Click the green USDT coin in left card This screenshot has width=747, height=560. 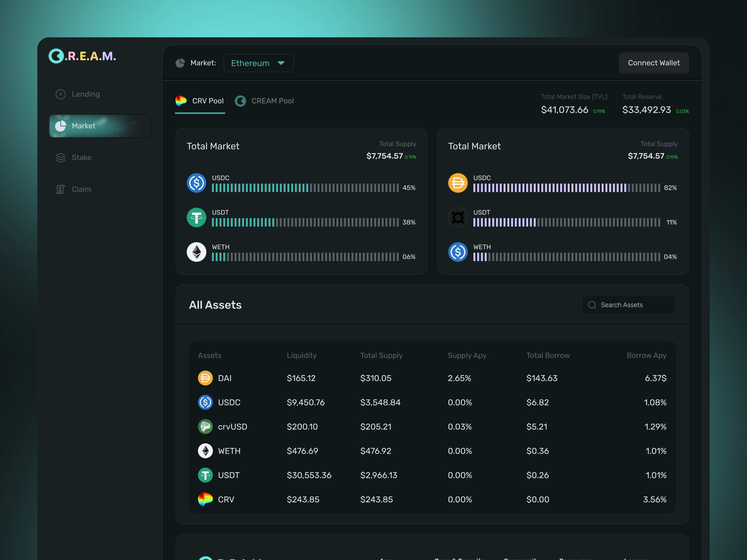(197, 217)
